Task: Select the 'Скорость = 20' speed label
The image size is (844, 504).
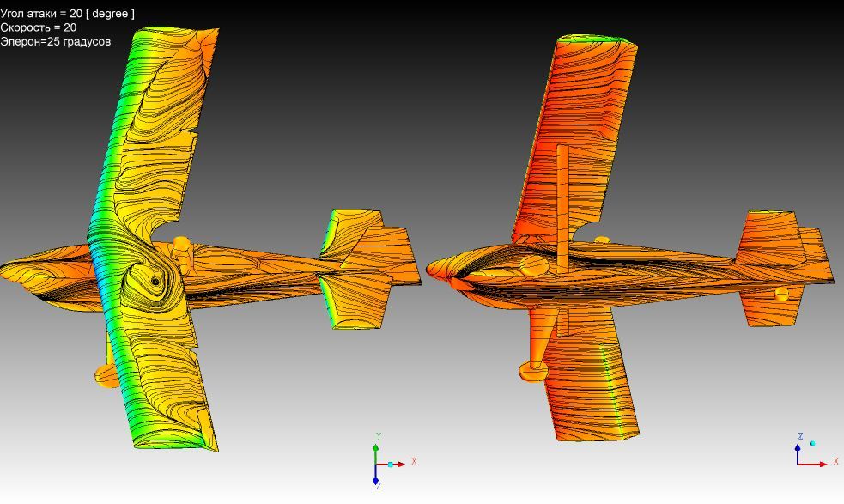Action: point(39,27)
